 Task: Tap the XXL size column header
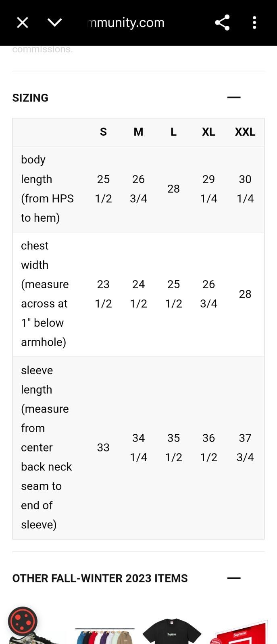click(245, 132)
